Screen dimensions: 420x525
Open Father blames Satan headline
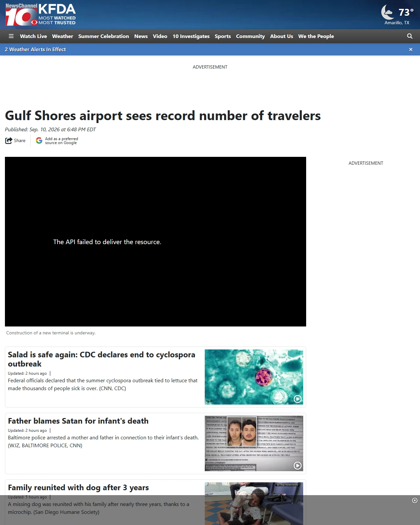(x=78, y=421)
